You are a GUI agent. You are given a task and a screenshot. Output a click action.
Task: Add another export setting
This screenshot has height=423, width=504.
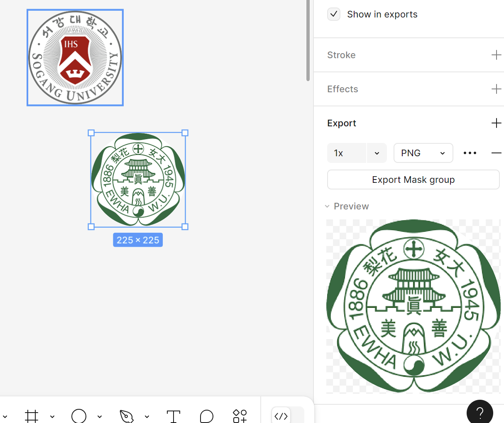496,123
